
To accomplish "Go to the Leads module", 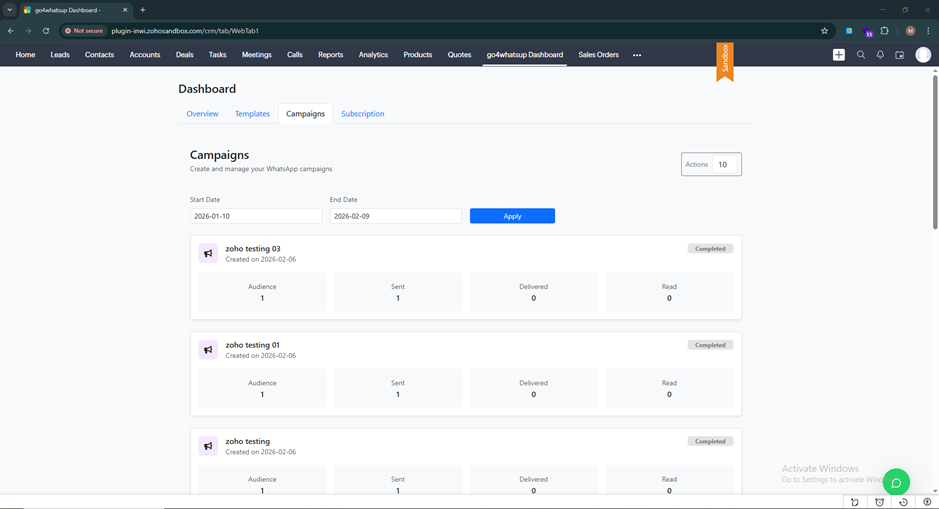I will pos(60,55).
